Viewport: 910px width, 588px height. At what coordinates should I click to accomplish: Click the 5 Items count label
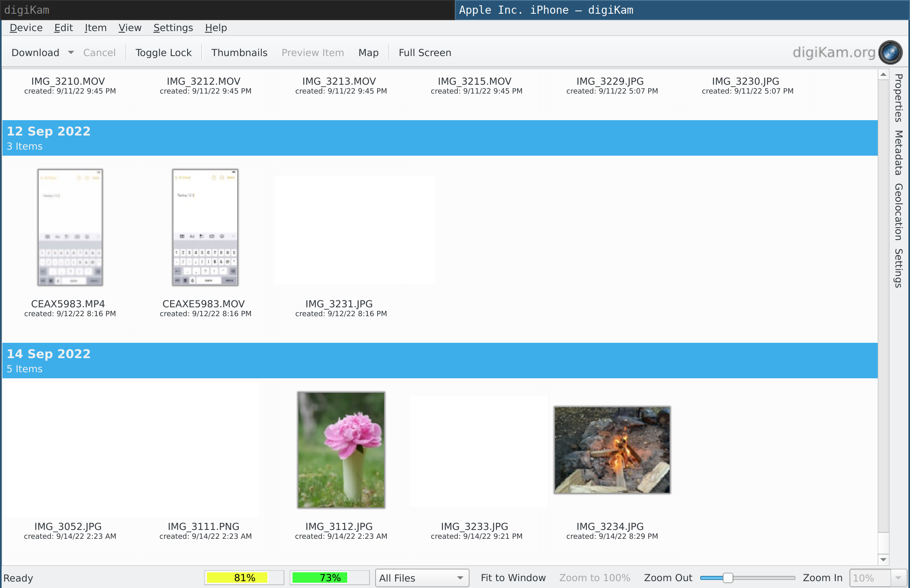tap(25, 369)
